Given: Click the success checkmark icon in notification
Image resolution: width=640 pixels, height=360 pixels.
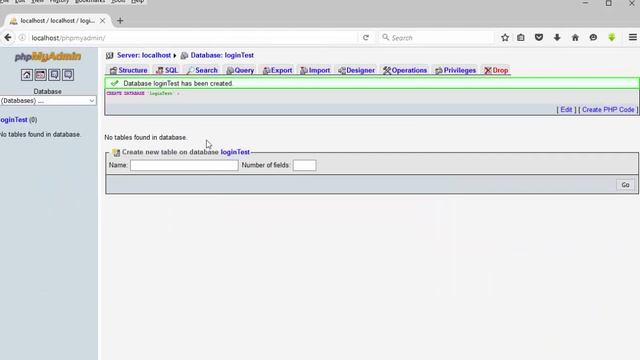Looking at the screenshot, I should [115, 83].
